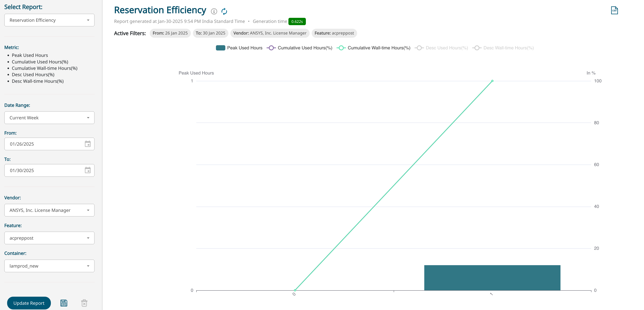The image size is (644, 310).
Task: Show Desc Used Hours(%) legend series
Action: click(441, 48)
